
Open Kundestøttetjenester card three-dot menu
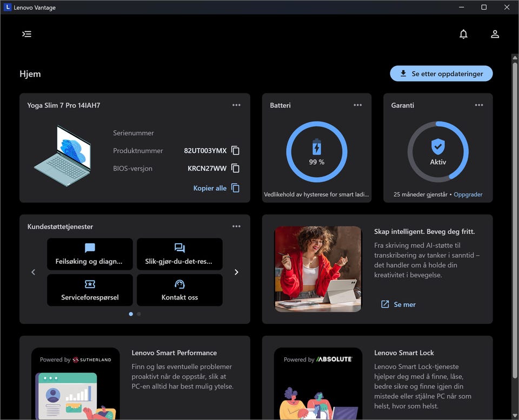(236, 226)
